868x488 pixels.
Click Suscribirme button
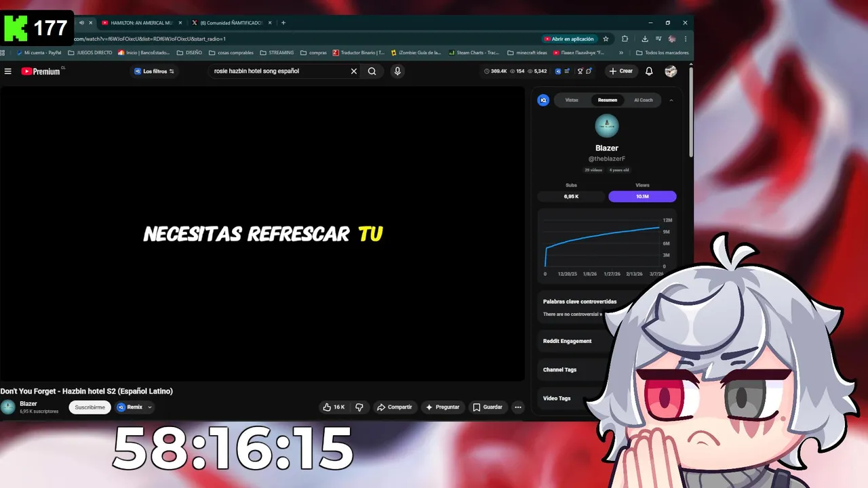pyautogui.click(x=90, y=407)
